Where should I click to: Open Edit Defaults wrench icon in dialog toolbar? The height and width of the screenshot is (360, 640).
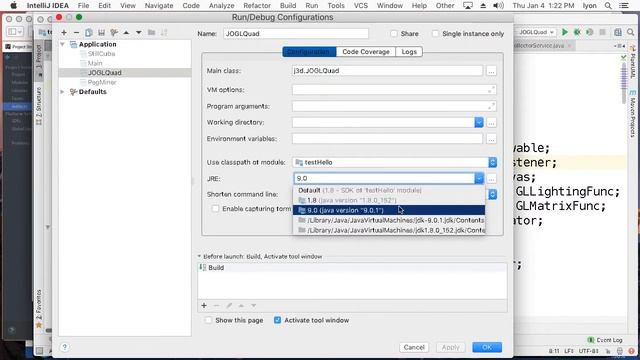tap(114, 32)
